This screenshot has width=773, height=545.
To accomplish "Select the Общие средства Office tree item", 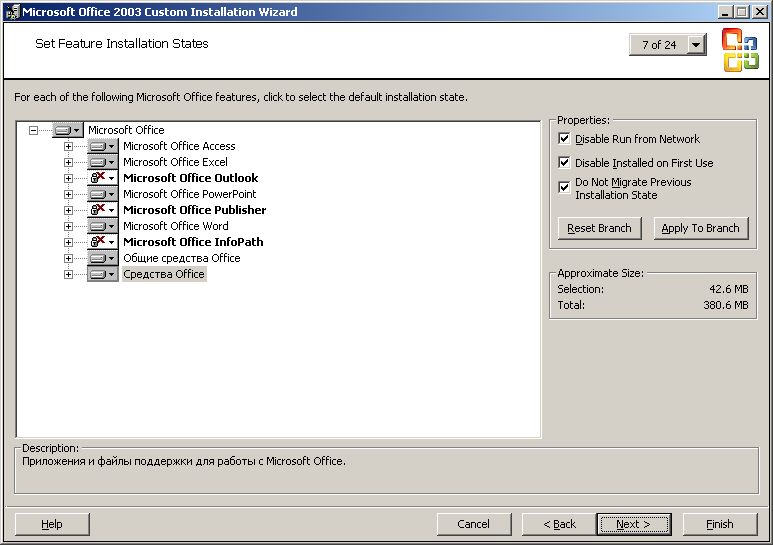I will 181,258.
